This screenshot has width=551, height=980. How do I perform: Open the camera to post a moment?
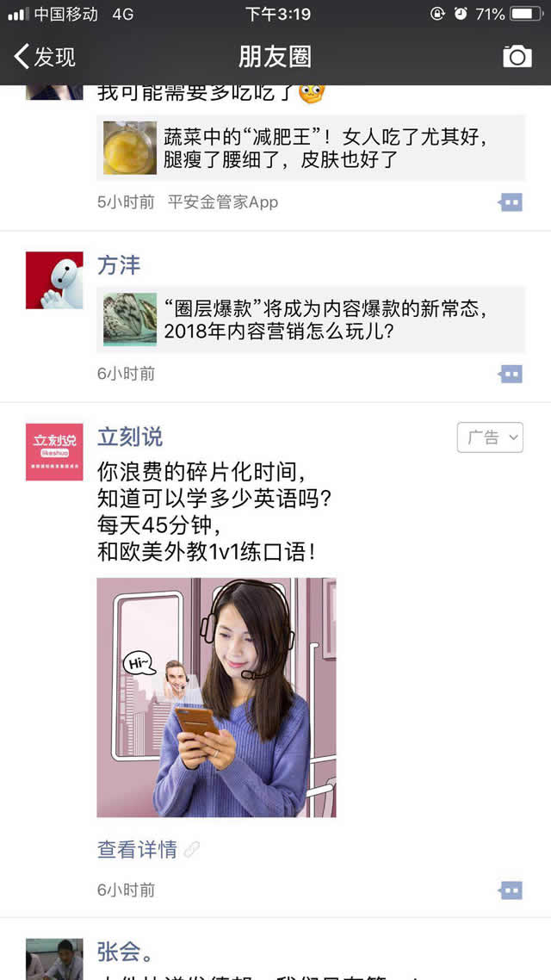click(x=517, y=56)
